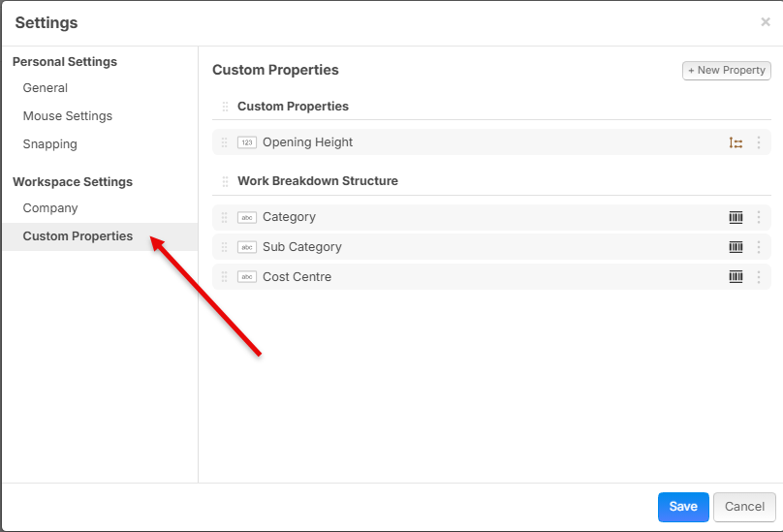The image size is (783, 532).
Task: Open the three-dot menu for Cost Centre
Action: point(759,276)
